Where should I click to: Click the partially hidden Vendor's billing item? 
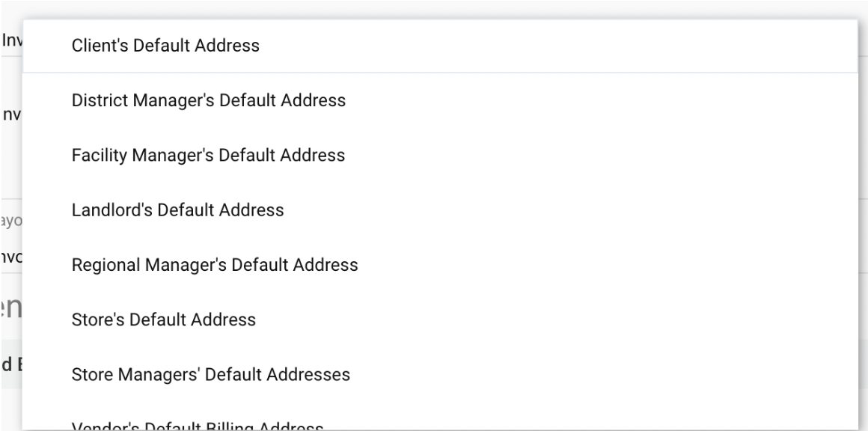coord(198,427)
